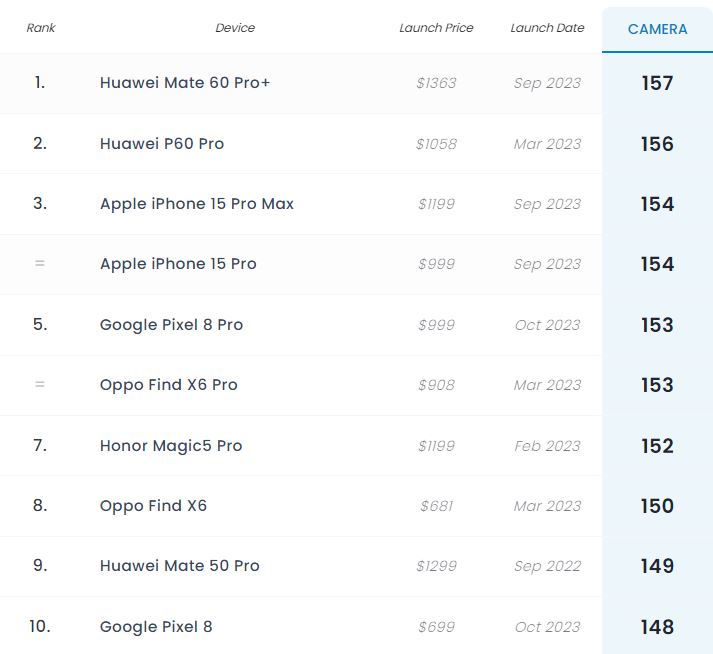
Task: Click the camera score 148
Action: (657, 627)
